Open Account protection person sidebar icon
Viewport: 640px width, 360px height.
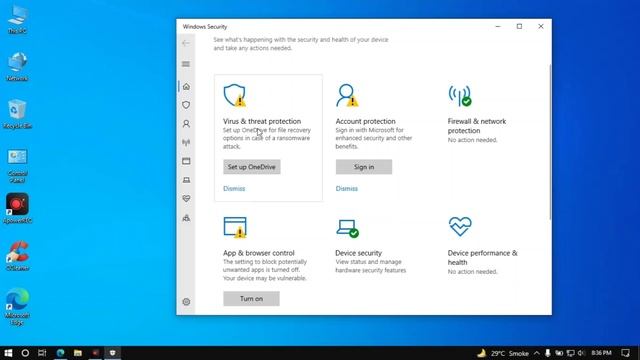point(186,124)
